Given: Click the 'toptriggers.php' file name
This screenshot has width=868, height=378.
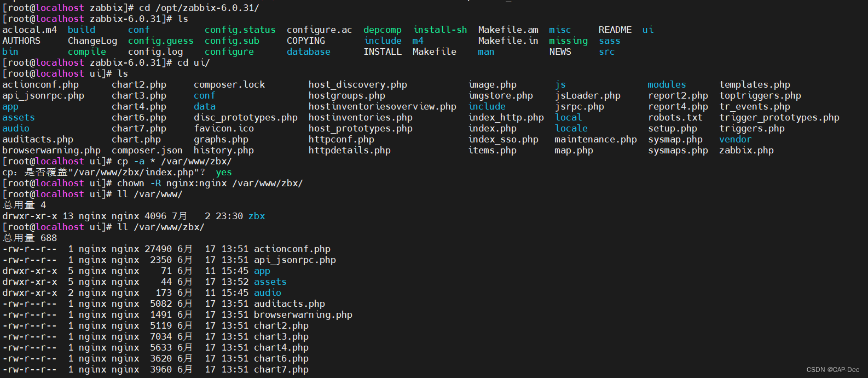Looking at the screenshot, I should (760, 95).
